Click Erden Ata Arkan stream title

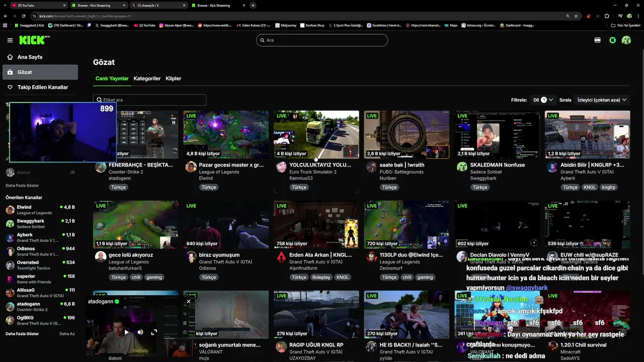click(320, 255)
